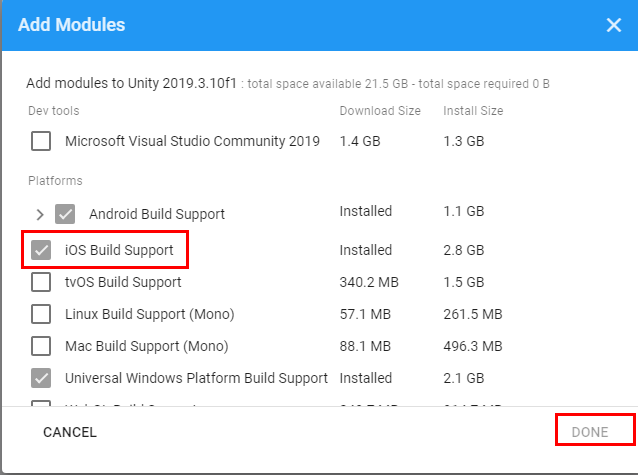Click the Download Size column header
This screenshot has height=475, width=638.
(x=380, y=111)
